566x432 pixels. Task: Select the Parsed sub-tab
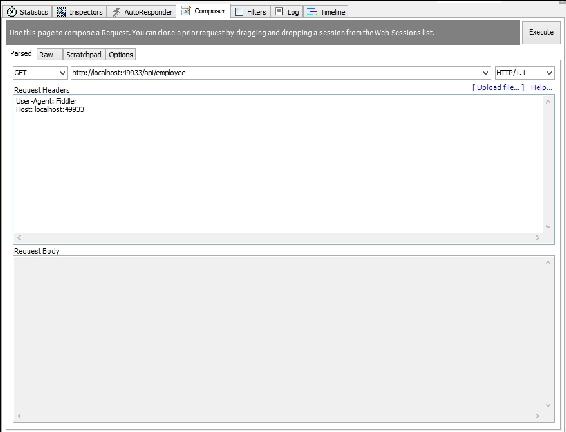(21, 54)
